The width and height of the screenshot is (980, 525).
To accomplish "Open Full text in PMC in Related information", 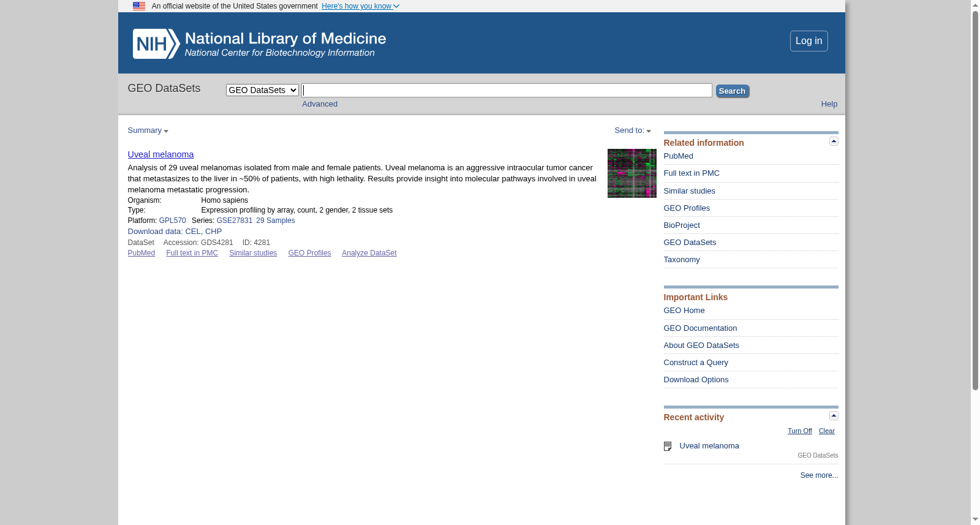I will [x=692, y=173].
